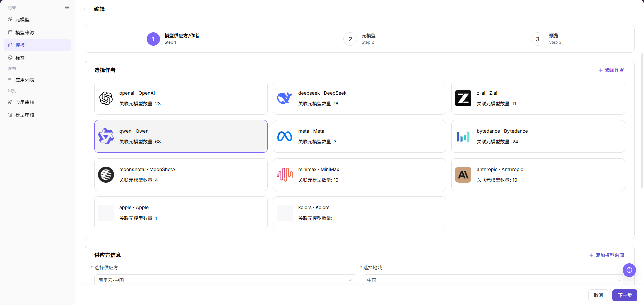Click the Z.ai logo icon
The width and height of the screenshot is (644, 305).
pyautogui.click(x=463, y=98)
